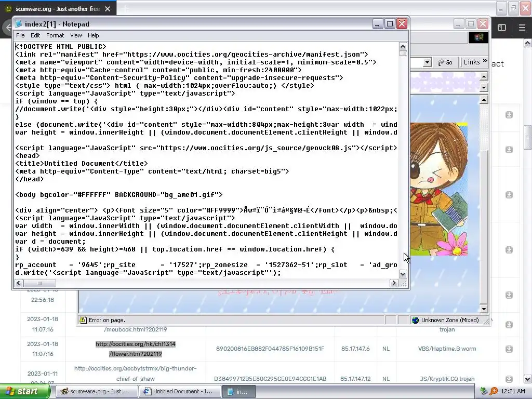532x399 pixels.
Task: Open the oocities.org big-thunder-chief-of-shaw link
Action: click(x=136, y=373)
